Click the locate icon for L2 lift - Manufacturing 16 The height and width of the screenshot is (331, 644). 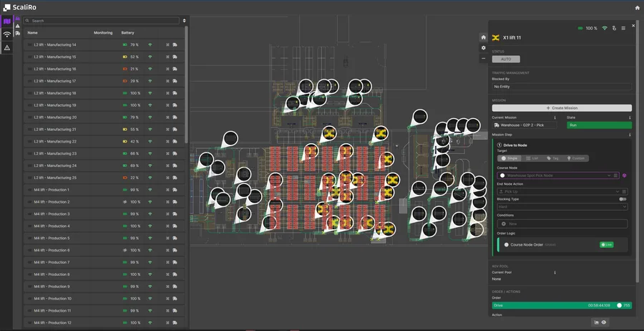point(167,69)
